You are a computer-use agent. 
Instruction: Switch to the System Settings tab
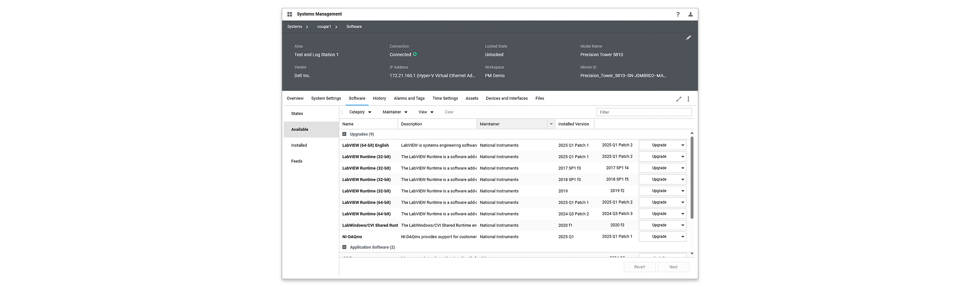pos(326,98)
